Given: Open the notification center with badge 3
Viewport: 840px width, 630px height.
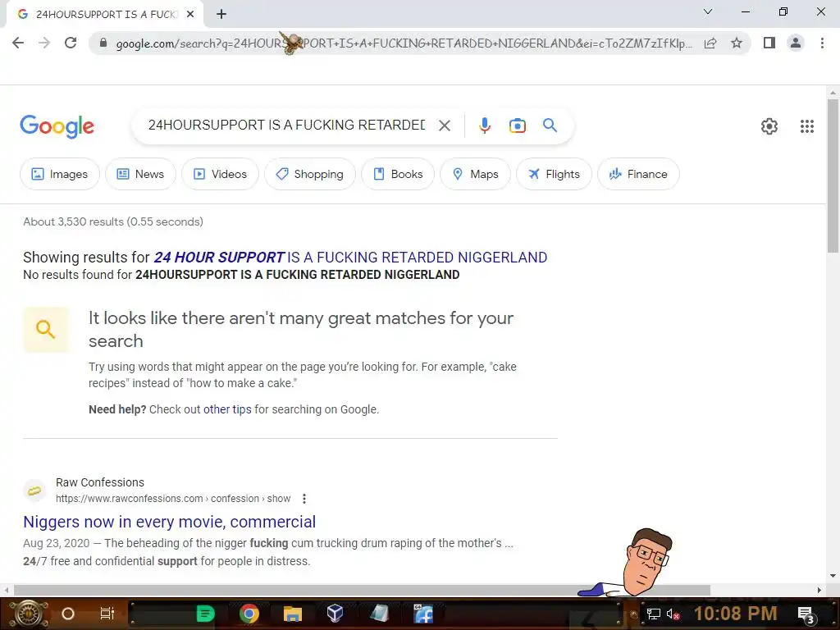Looking at the screenshot, I should [806, 614].
